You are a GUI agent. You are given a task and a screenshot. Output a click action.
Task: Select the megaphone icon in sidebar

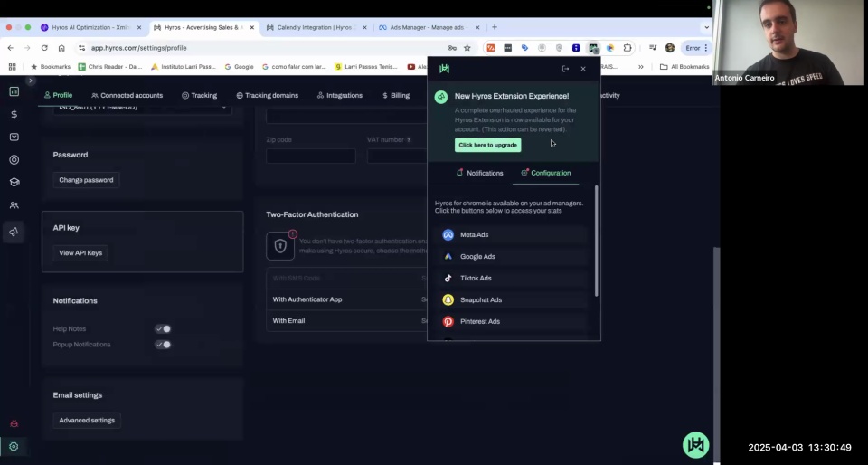click(14, 232)
